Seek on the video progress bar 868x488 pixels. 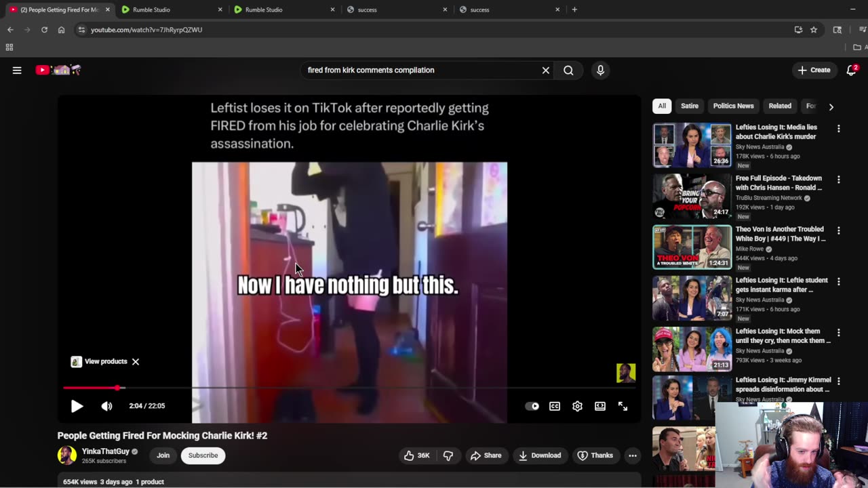pyautogui.click(x=349, y=388)
